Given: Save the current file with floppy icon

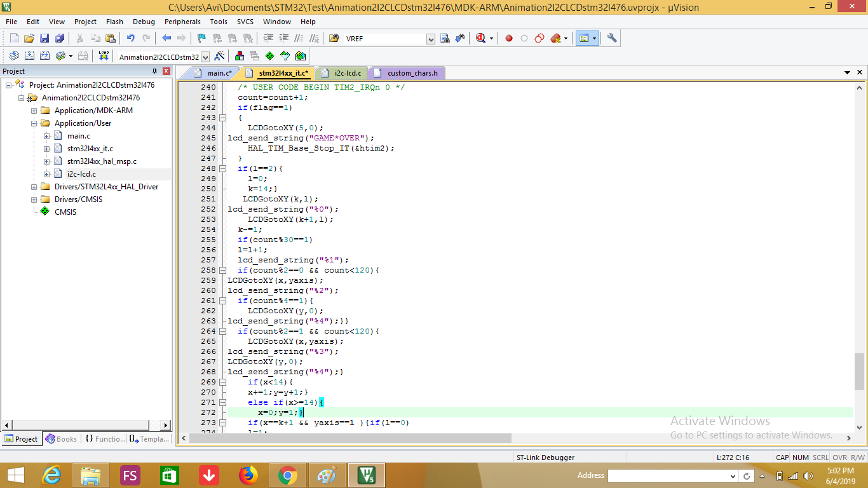Looking at the screenshot, I should pos(44,38).
